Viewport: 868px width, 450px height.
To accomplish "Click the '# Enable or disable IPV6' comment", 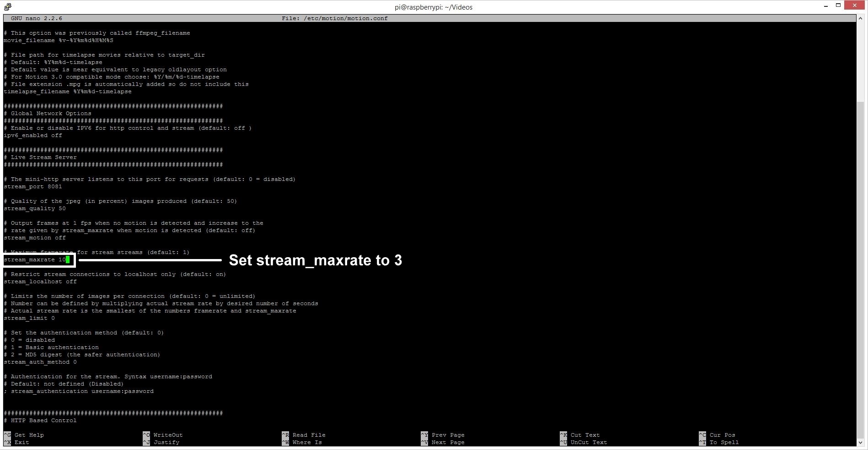I will [x=128, y=128].
